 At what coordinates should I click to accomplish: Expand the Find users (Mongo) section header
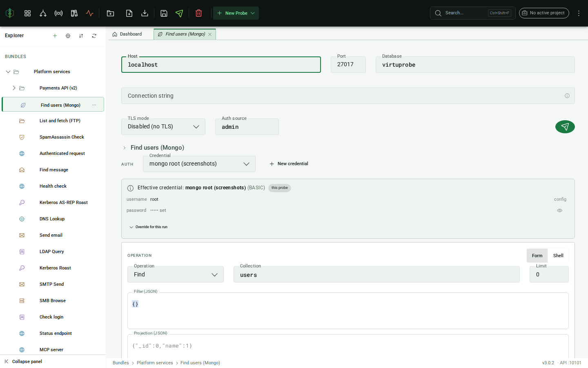(x=154, y=148)
